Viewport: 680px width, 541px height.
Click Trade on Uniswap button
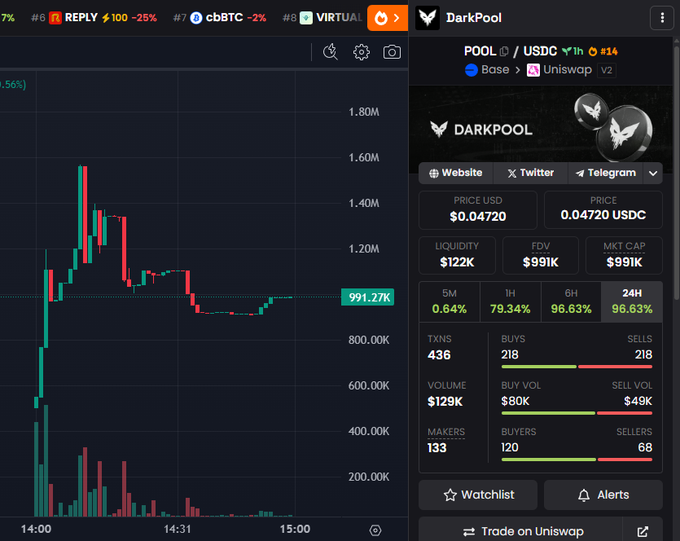(521, 531)
